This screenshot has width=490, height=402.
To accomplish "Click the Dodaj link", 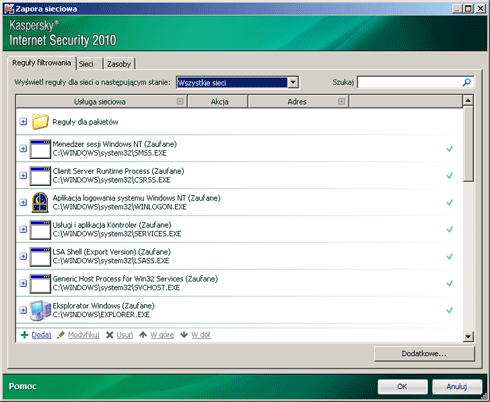I will [41, 335].
